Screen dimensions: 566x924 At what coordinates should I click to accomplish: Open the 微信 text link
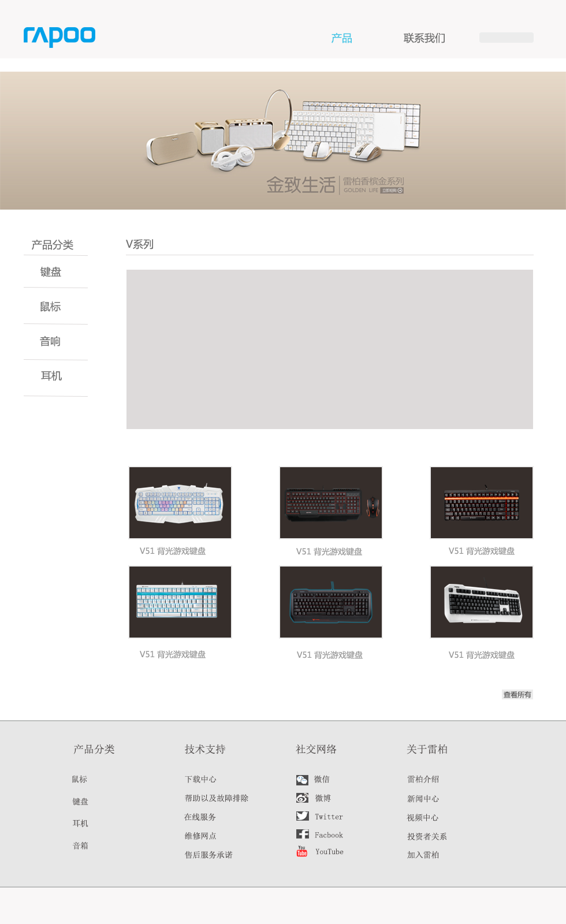pyautogui.click(x=322, y=780)
